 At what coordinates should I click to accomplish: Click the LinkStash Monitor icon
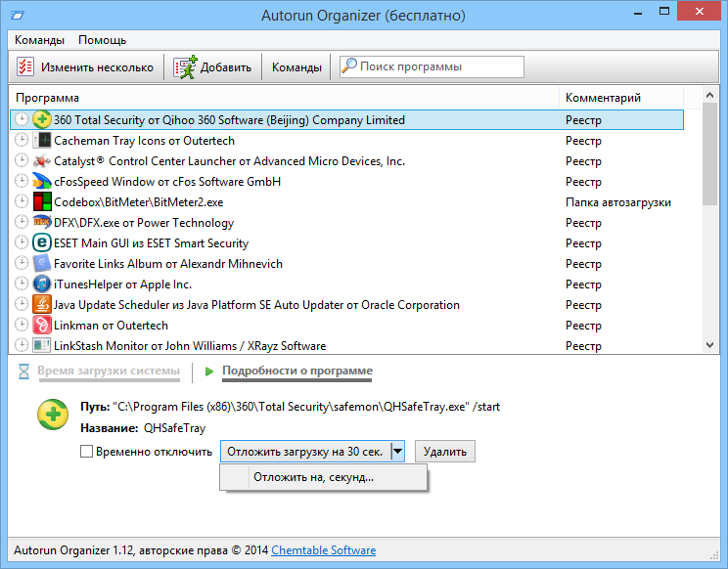click(42, 345)
